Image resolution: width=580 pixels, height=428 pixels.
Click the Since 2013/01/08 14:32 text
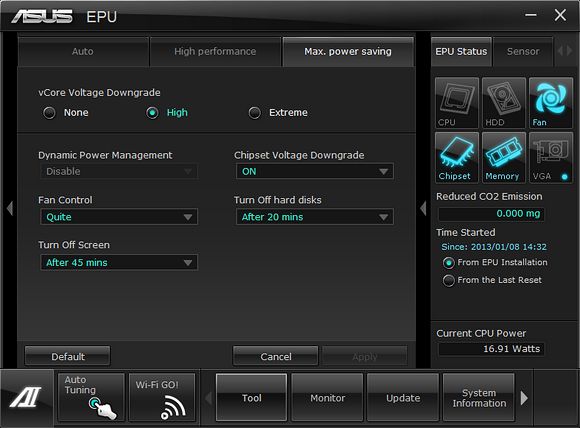[x=494, y=247]
